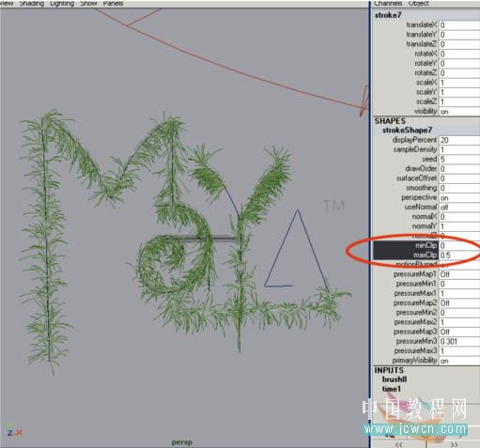This screenshot has height=448, width=480.
Task: Click the right double-arrow button at bottom
Action: (454, 444)
